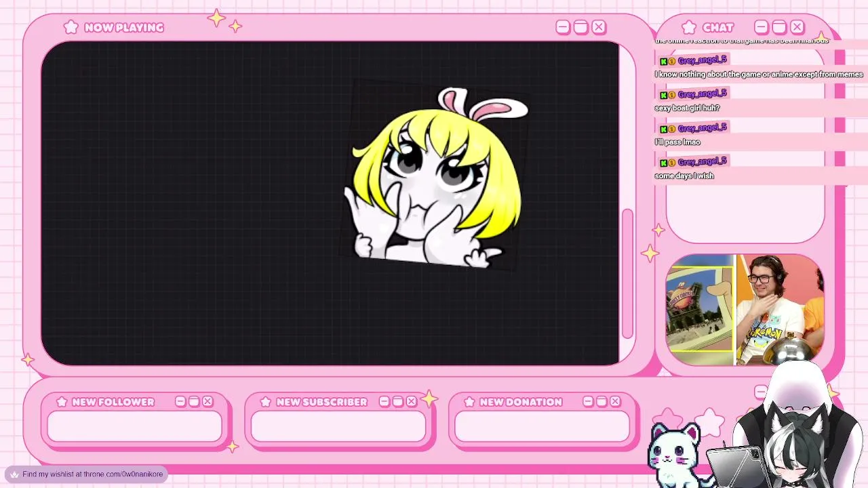This screenshot has height=488, width=868.
Task: Close the Chat panel
Action: [797, 27]
